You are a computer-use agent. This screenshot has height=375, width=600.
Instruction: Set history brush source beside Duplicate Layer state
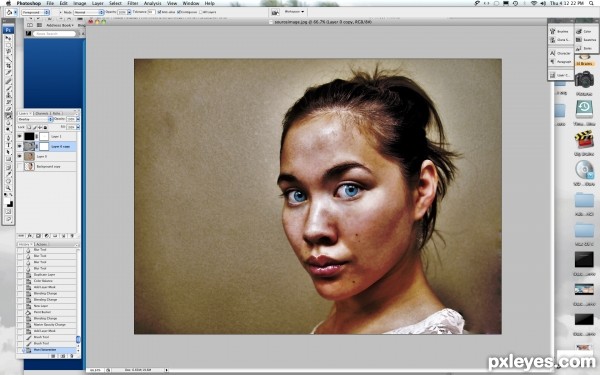(x=20, y=275)
